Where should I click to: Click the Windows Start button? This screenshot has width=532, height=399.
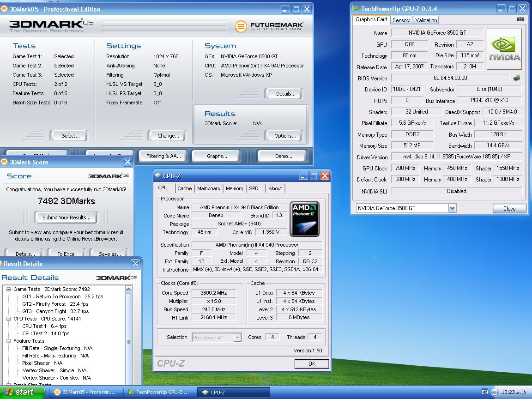pyautogui.click(x=21, y=392)
